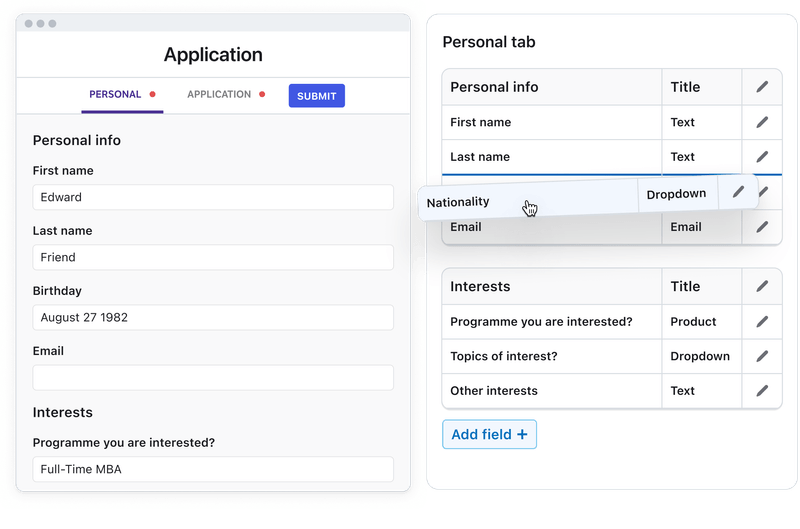Click the First name input field

213,197
